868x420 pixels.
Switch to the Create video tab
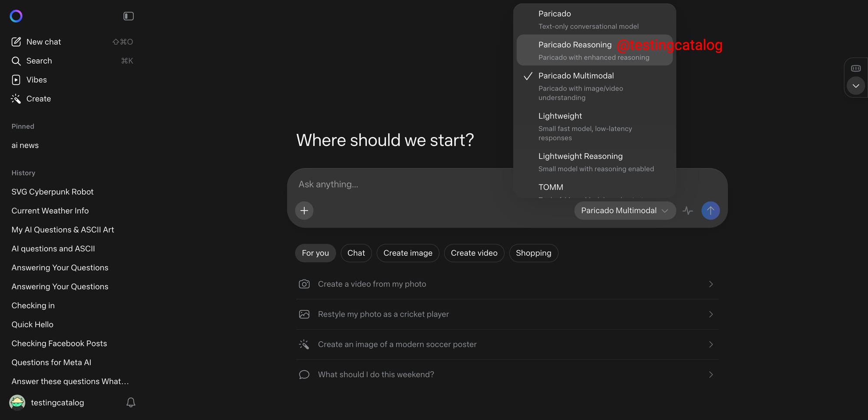[x=474, y=253]
